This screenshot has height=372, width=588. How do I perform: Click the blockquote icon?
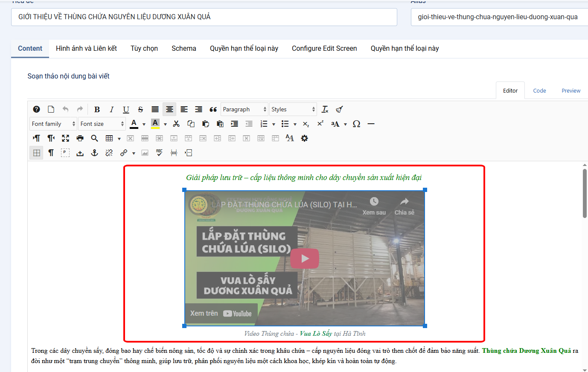click(213, 110)
